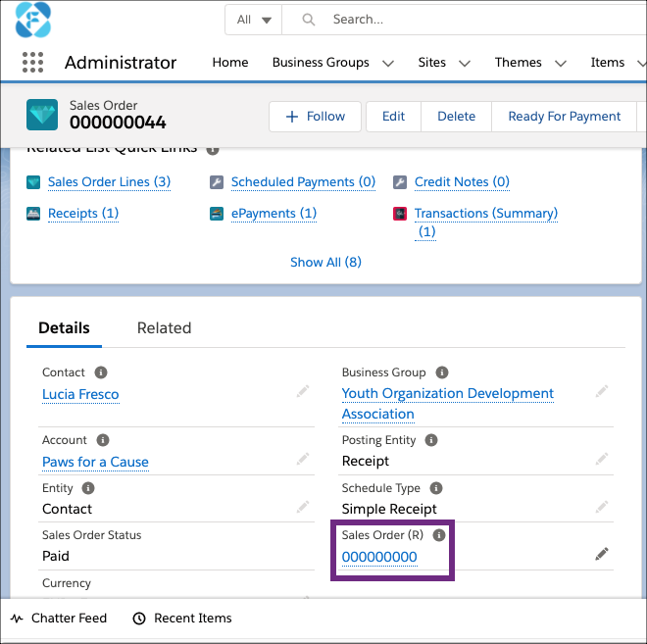The image size is (647, 644).
Task: Open Credit Notes (0) link
Action: click(x=462, y=182)
